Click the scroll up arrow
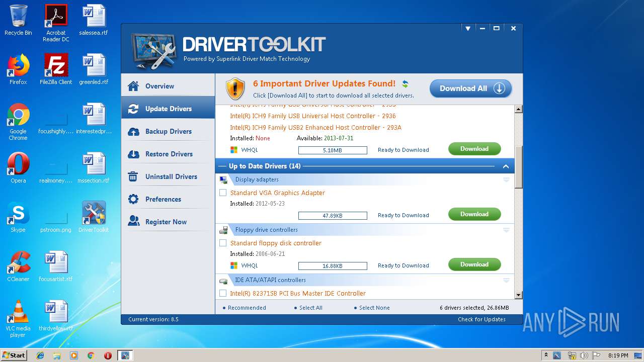This screenshot has height=362, width=644. tap(519, 109)
